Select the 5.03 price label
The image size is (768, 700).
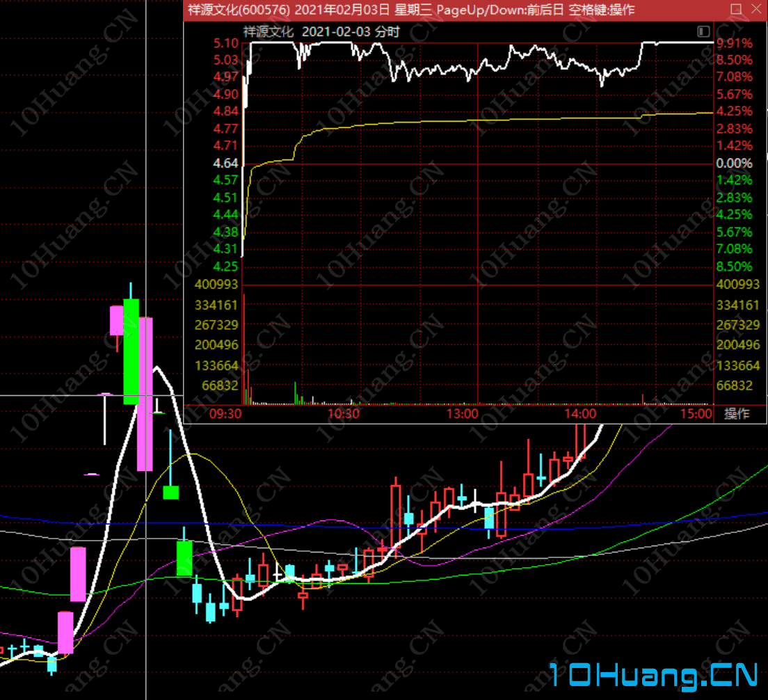tap(226, 61)
